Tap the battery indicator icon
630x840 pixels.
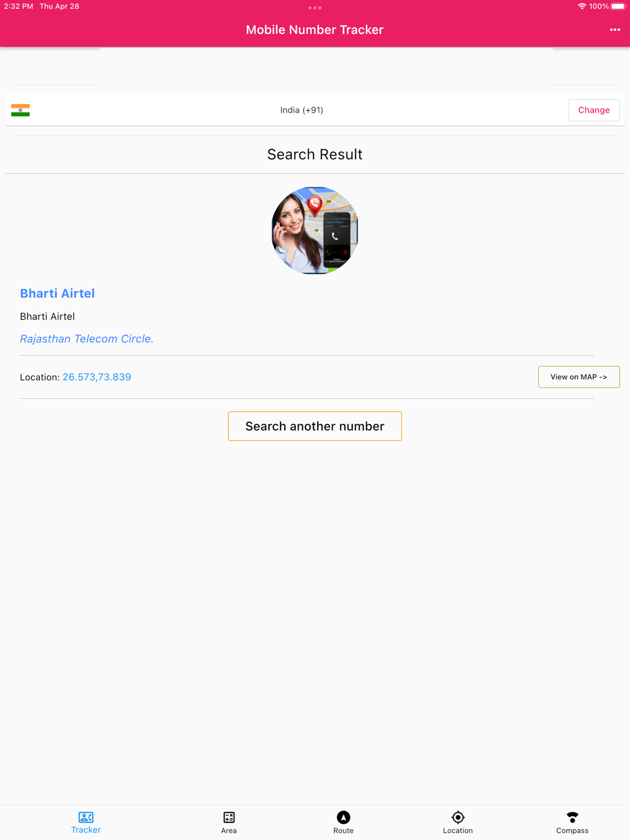[618, 6]
